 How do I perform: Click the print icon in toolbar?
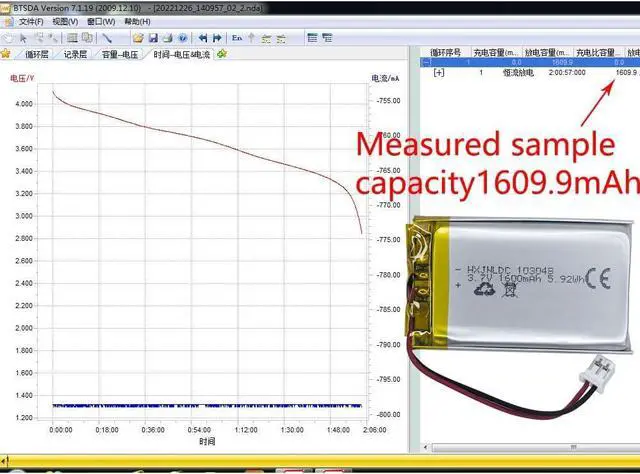(168, 37)
